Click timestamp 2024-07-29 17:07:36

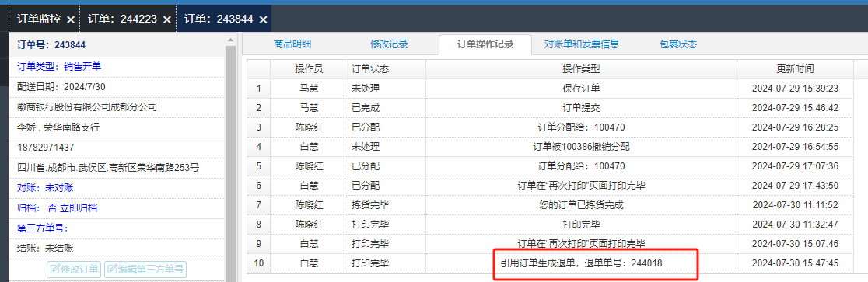pyautogui.click(x=795, y=166)
